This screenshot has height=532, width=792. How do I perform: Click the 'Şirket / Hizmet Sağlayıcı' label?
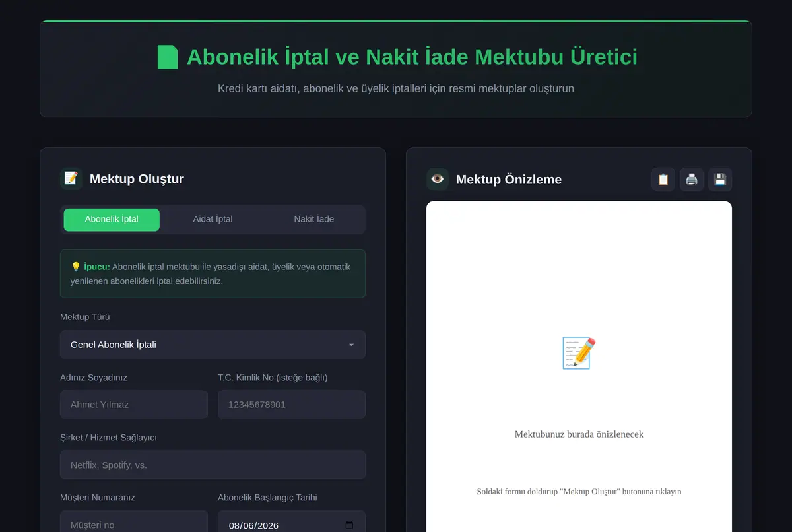point(108,438)
